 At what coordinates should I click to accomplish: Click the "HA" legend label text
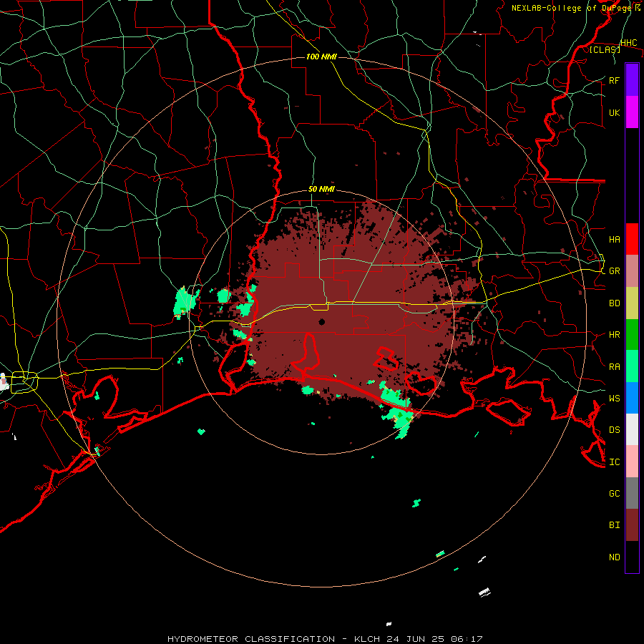pyautogui.click(x=614, y=240)
